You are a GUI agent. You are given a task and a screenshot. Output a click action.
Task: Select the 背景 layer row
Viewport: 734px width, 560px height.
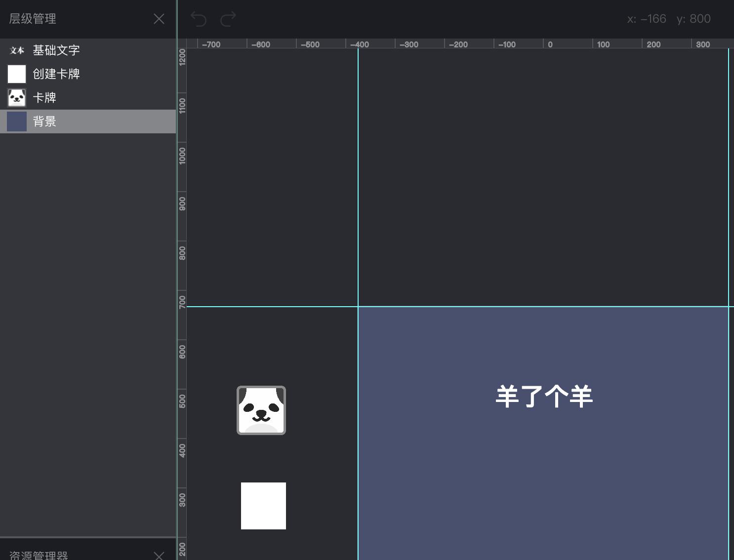[x=88, y=121]
